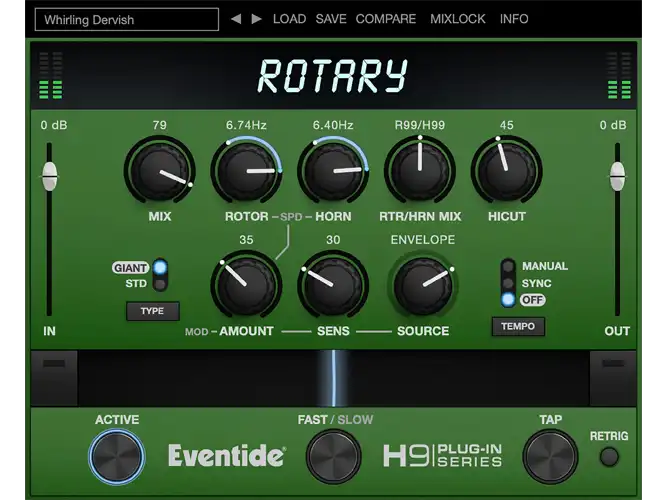Click the ROTARY algorithm display

[333, 76]
